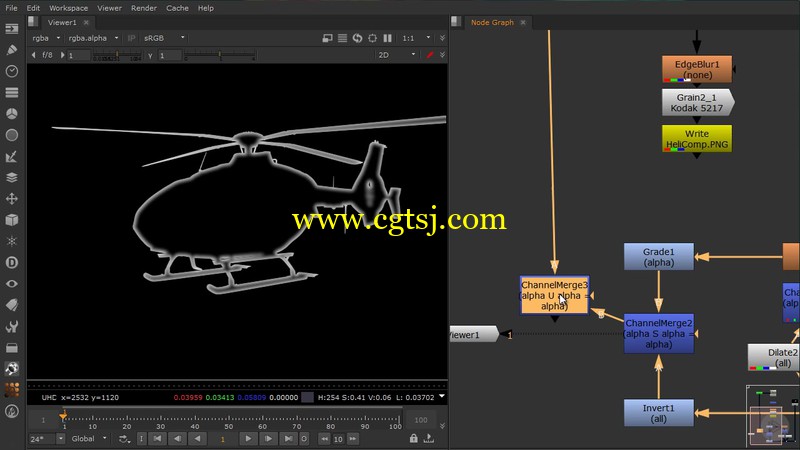
Task: Play backward in the viewer
Action: click(x=197, y=439)
